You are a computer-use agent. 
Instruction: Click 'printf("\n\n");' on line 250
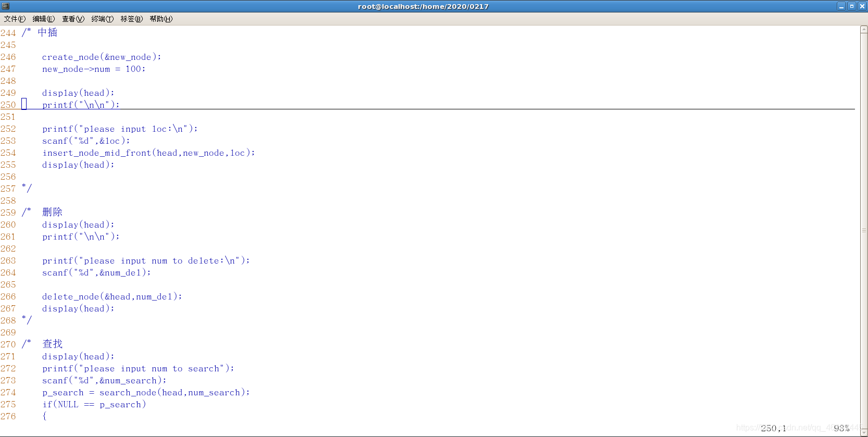click(81, 105)
